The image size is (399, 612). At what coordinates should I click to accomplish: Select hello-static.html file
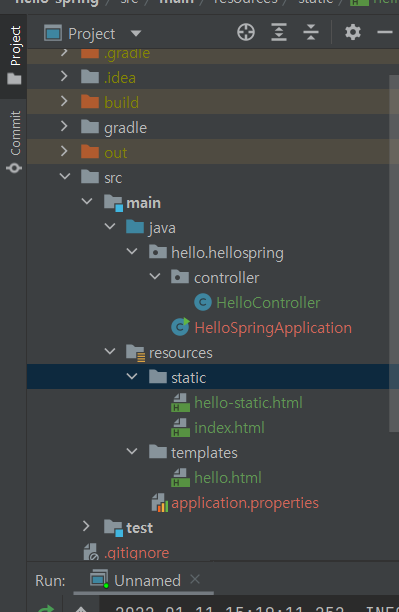[x=248, y=403]
